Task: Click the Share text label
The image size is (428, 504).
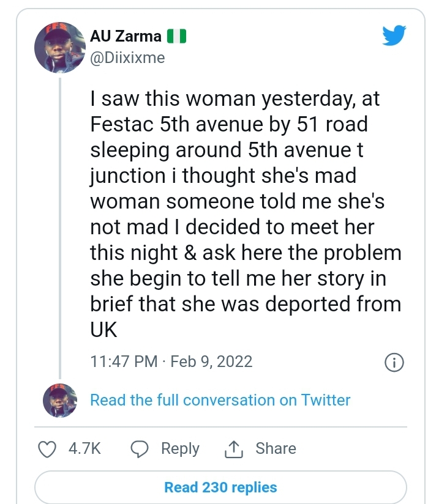Action: click(276, 448)
